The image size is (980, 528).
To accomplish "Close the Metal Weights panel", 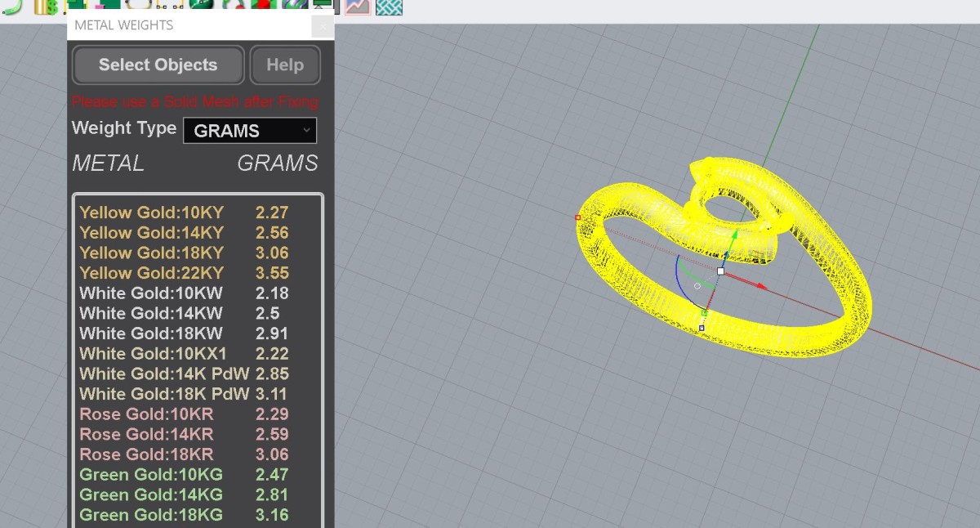I will 323,26.
